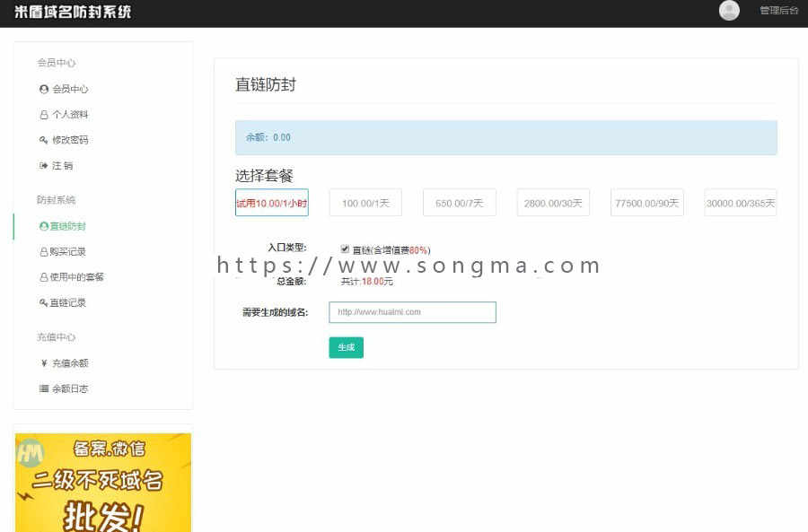
Task: Click the 共计:18.00元 total text
Action: coord(367,281)
